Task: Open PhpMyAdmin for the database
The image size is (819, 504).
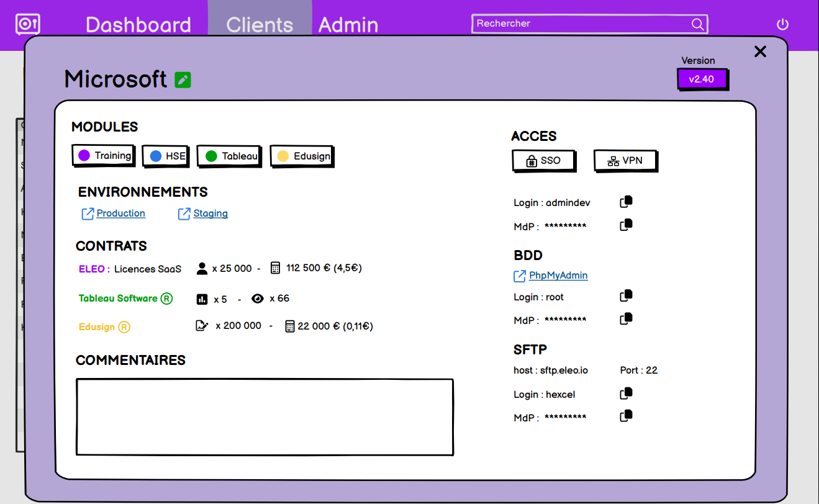Action: (557, 276)
